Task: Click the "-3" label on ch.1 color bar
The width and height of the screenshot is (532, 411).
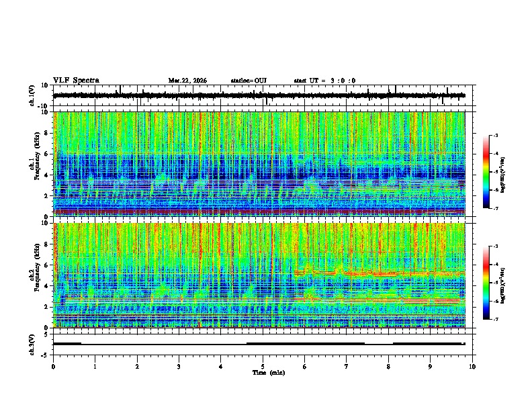Action: (x=495, y=135)
